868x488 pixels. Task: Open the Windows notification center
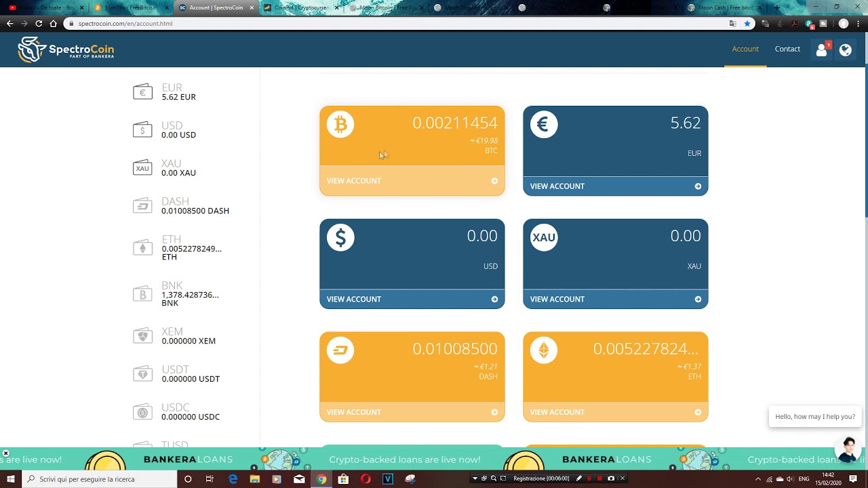coord(853,479)
